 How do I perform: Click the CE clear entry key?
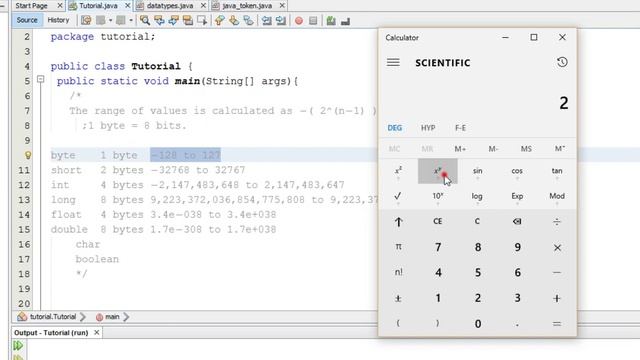pyautogui.click(x=438, y=222)
